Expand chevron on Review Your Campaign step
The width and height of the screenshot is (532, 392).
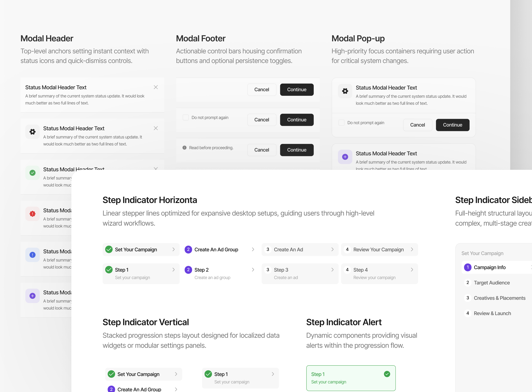point(412,249)
